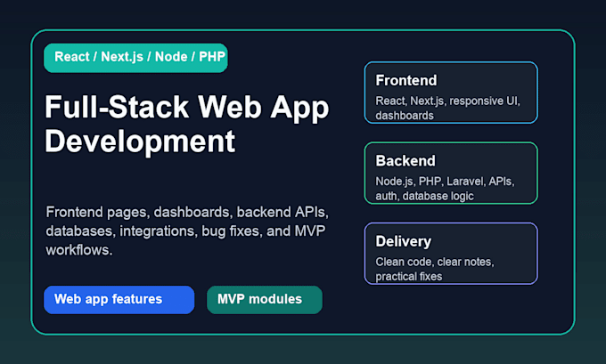
Task: Click the paragraph starting 'Frontend pages, dashboards'
Action: pos(187,231)
